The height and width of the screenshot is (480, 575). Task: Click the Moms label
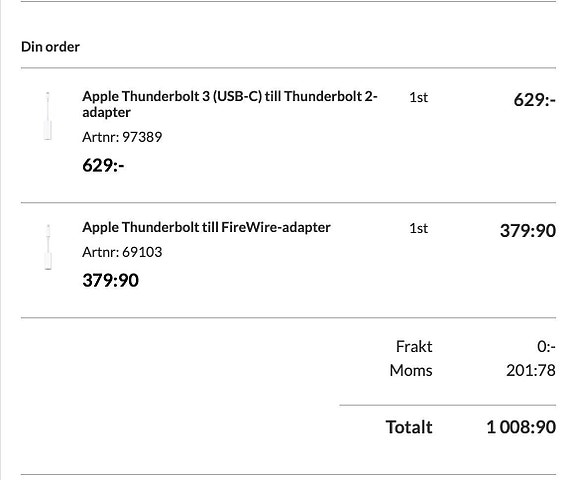tap(411, 370)
